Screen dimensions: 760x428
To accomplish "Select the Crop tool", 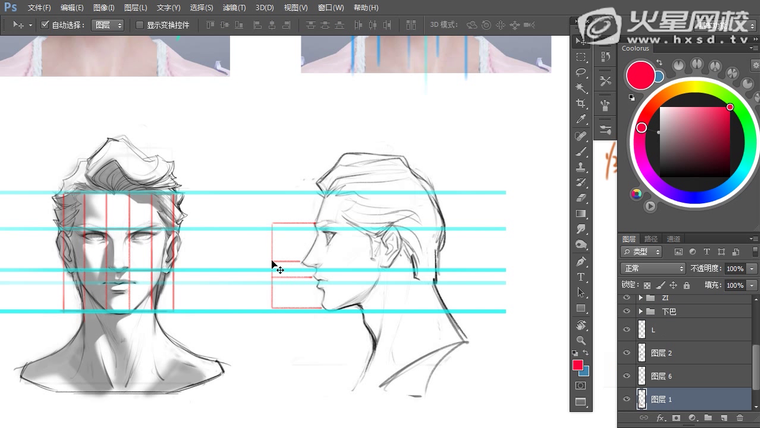I will click(x=581, y=103).
